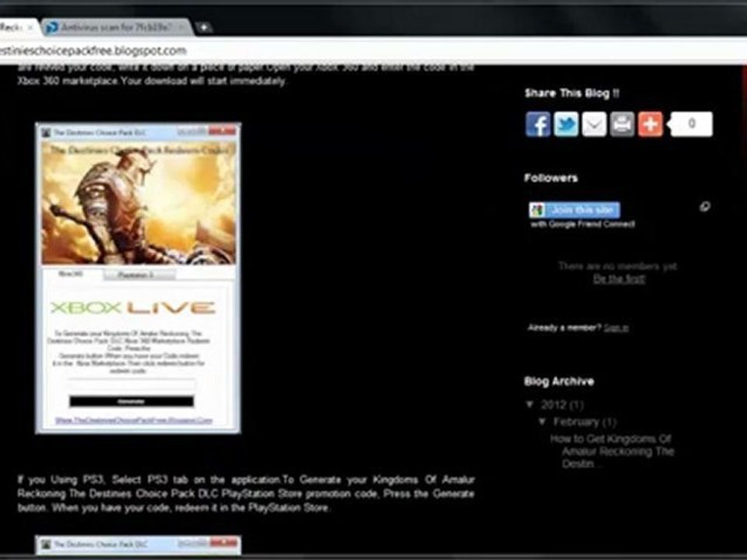Click the Followers heading
This screenshot has height=560, width=747.
(x=551, y=177)
